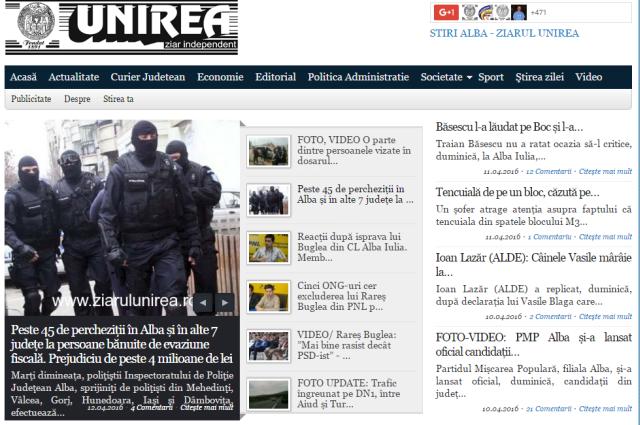The height and width of the screenshot is (425, 640).
Task: Click 'Citește mai mult' under PMP Alba article
Action: 605,409
